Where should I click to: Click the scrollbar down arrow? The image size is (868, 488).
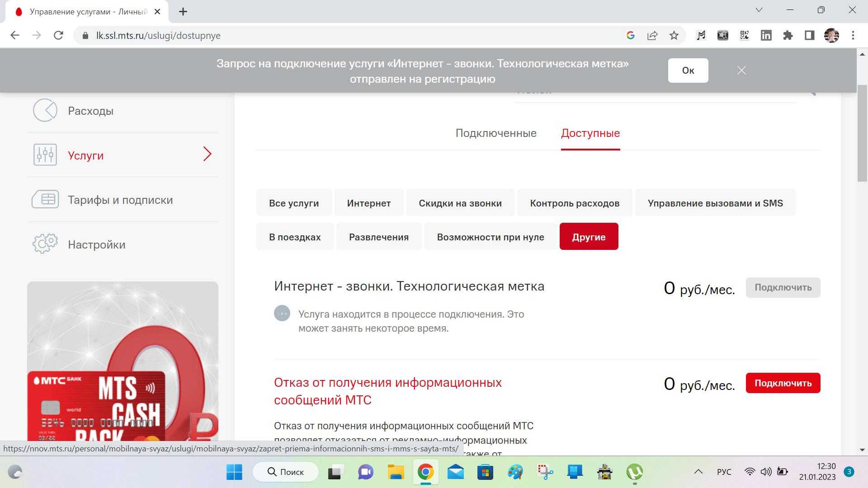[862, 450]
